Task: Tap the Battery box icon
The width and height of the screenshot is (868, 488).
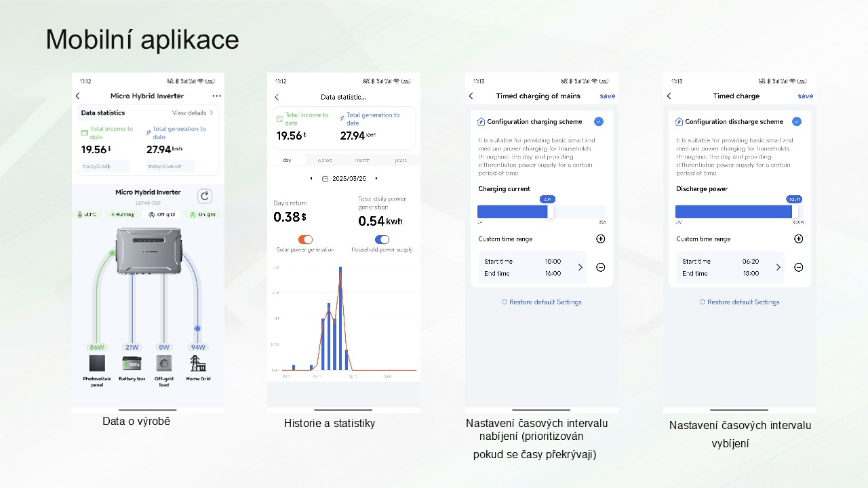Action: [132, 363]
